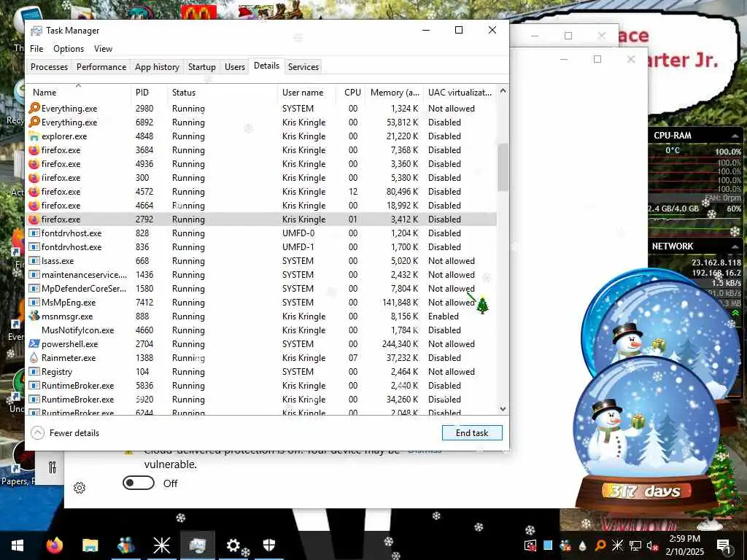Sort processes by Status column
Viewport: 747px width, 560px height.
pyautogui.click(x=222, y=93)
